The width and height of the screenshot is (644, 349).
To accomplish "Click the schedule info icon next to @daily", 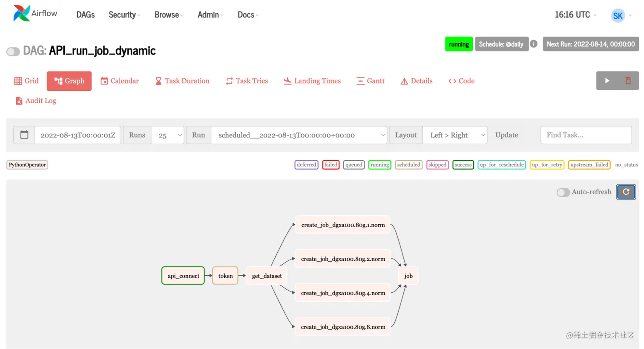I will tap(534, 44).
